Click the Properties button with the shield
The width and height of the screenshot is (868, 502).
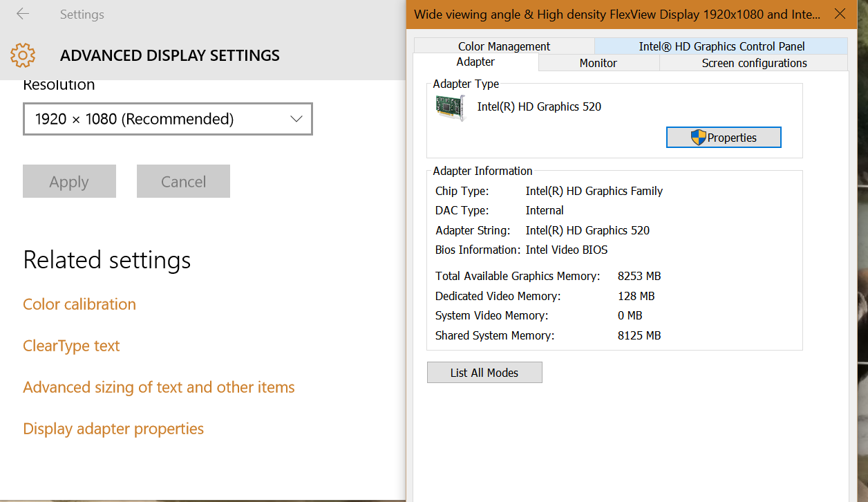[x=724, y=138]
